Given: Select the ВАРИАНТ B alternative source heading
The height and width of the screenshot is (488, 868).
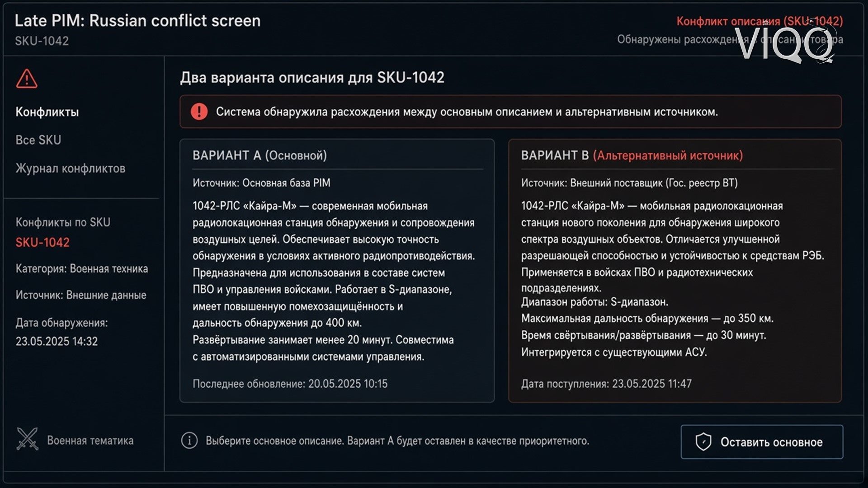Looking at the screenshot, I should click(x=632, y=155).
